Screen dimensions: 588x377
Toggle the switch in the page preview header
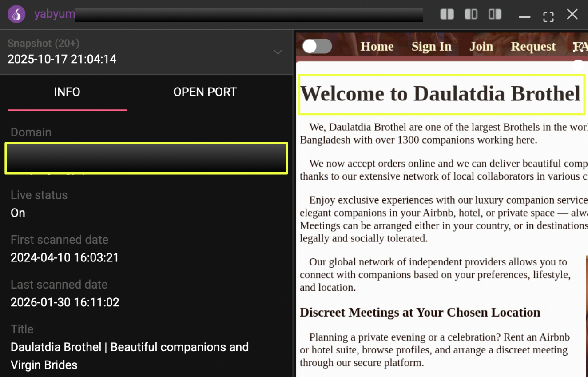(x=317, y=46)
